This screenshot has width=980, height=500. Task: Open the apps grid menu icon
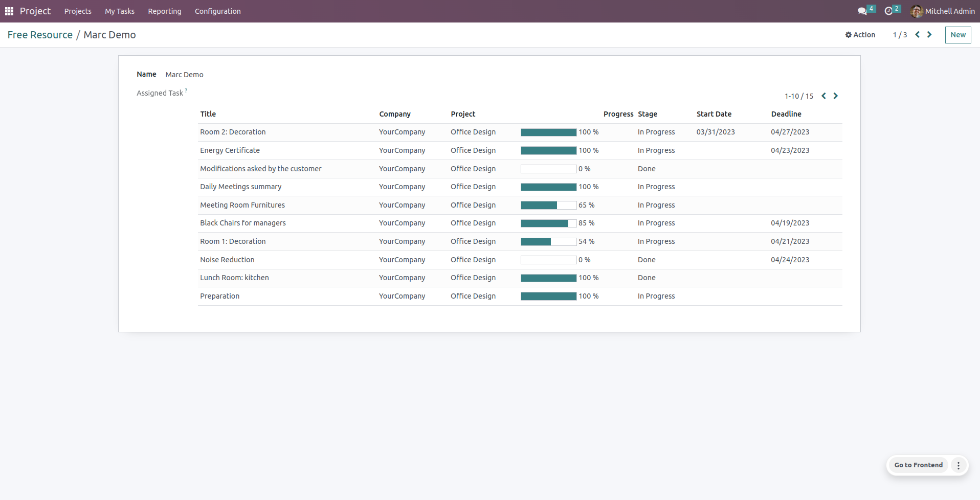tap(9, 11)
